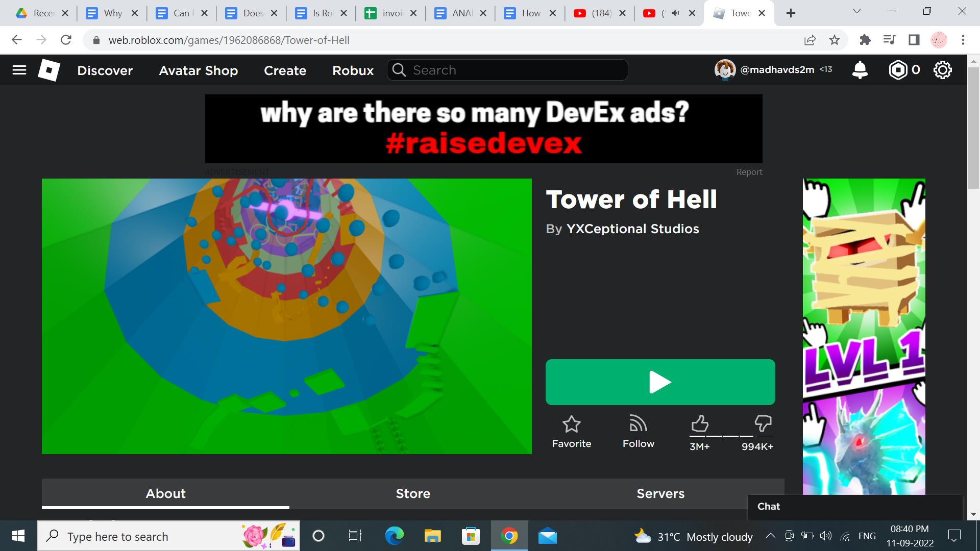Open Chrome extensions puzzle icon

[x=865, y=40]
